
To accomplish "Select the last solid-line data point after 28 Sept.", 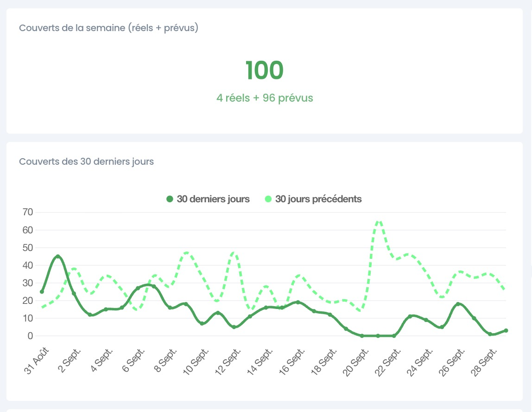I will 506,330.
